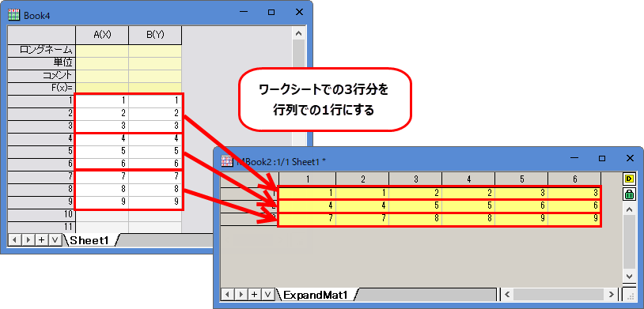Add new matrix sheet with plus in MBook2
644x309 pixels.
255,294
